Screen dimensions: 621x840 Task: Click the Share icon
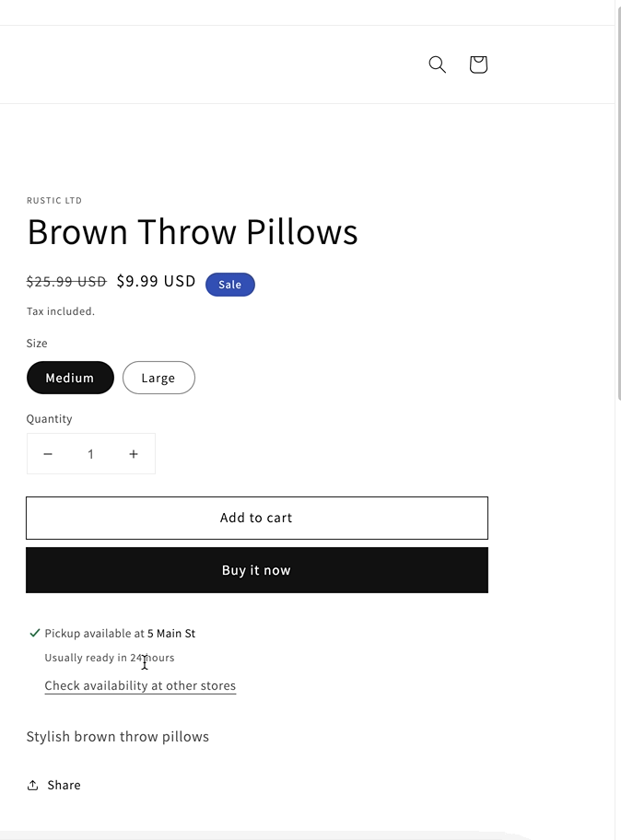tap(33, 784)
